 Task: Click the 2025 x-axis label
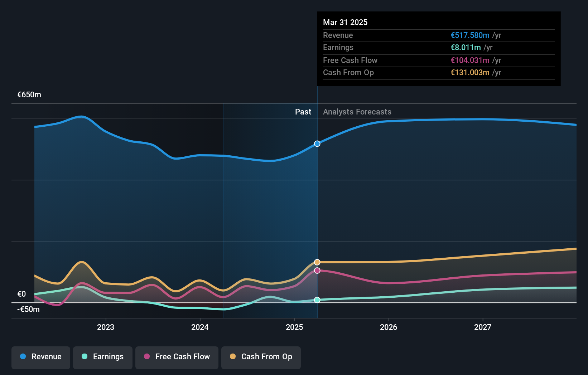(294, 327)
